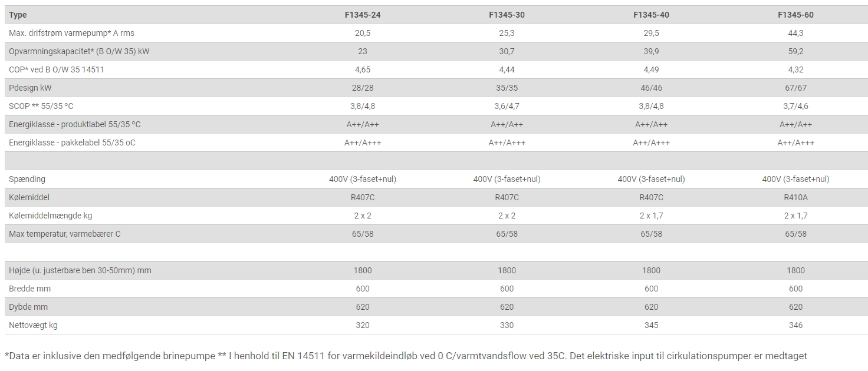Click the Type header label
Screen dimensions: 868x371
pyautogui.click(x=18, y=15)
